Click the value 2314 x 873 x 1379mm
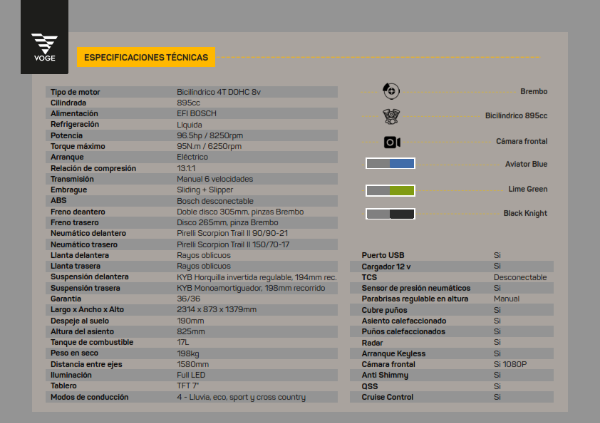The width and height of the screenshot is (600, 423). pos(217,310)
